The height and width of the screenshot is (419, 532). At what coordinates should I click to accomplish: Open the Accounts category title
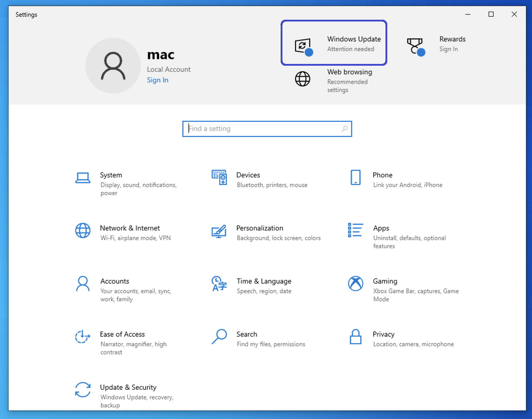(115, 281)
